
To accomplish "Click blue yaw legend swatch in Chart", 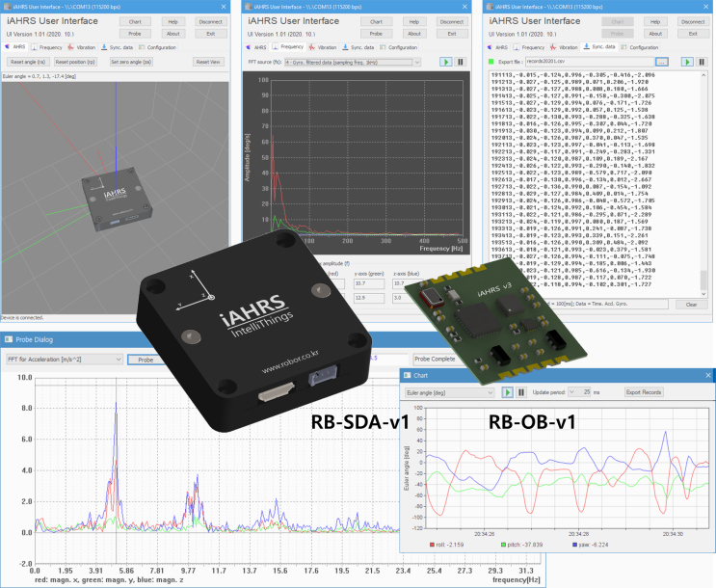I will click(575, 545).
